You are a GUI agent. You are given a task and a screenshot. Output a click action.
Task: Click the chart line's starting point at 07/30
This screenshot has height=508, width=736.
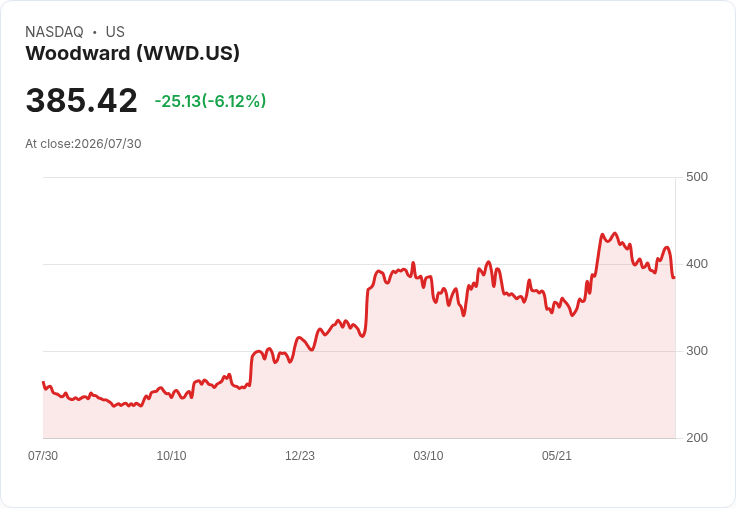coord(43,382)
